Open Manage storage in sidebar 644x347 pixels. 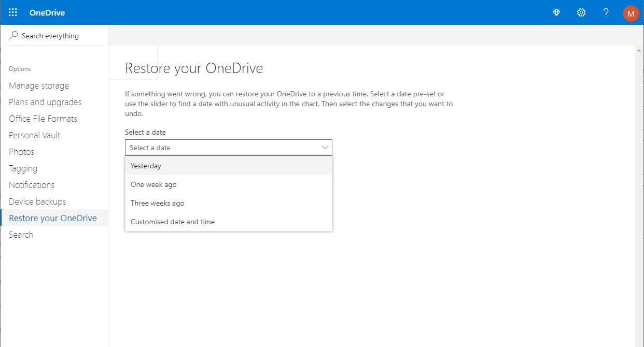click(39, 86)
